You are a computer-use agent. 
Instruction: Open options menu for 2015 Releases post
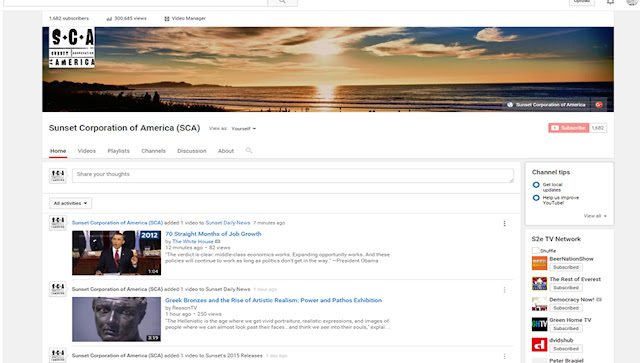504,356
